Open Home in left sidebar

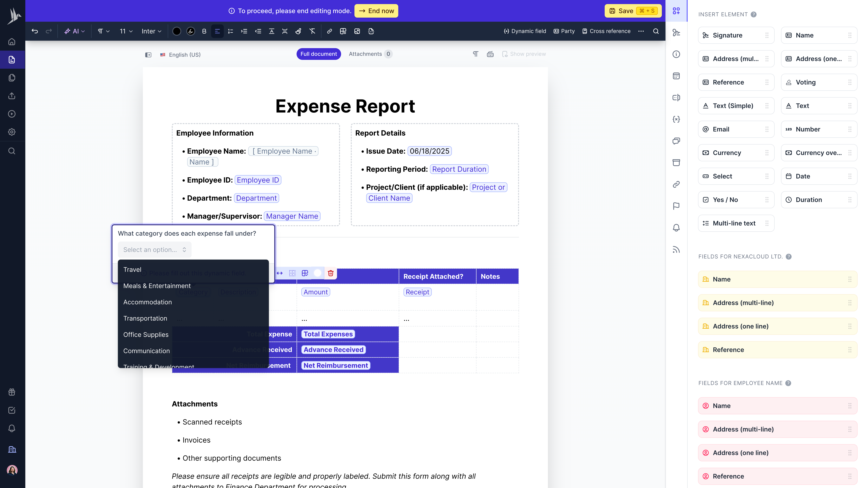point(12,42)
